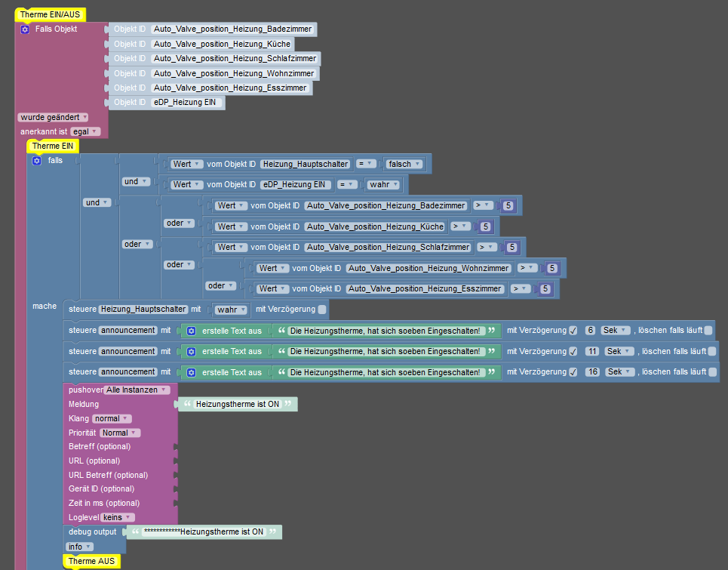Select the Therme EIN comment label
The height and width of the screenshot is (570, 728).
pyautogui.click(x=53, y=146)
